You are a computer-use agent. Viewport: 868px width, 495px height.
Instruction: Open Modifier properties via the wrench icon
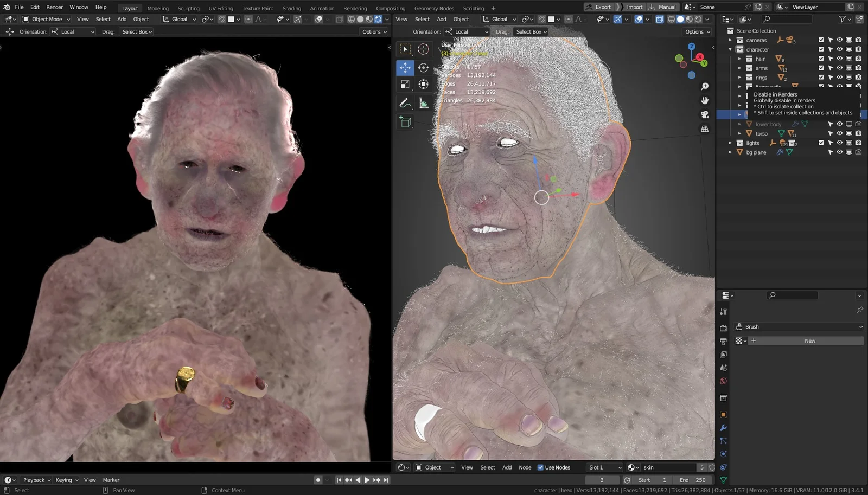(724, 428)
